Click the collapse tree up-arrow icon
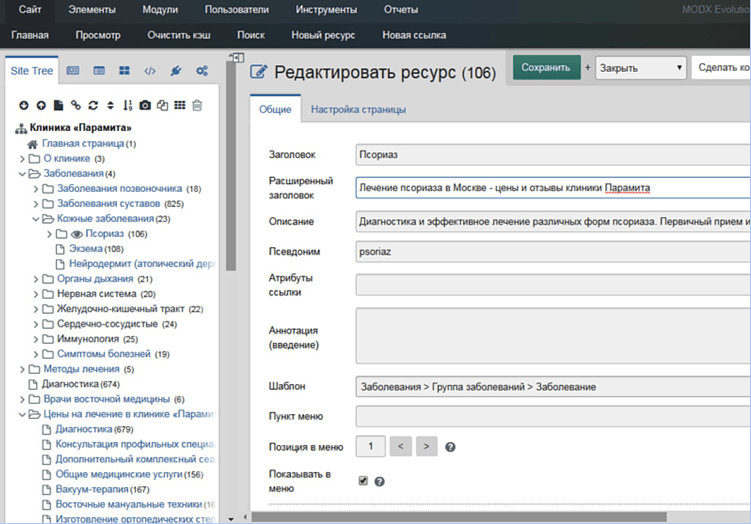751x524 pixels. (x=41, y=105)
